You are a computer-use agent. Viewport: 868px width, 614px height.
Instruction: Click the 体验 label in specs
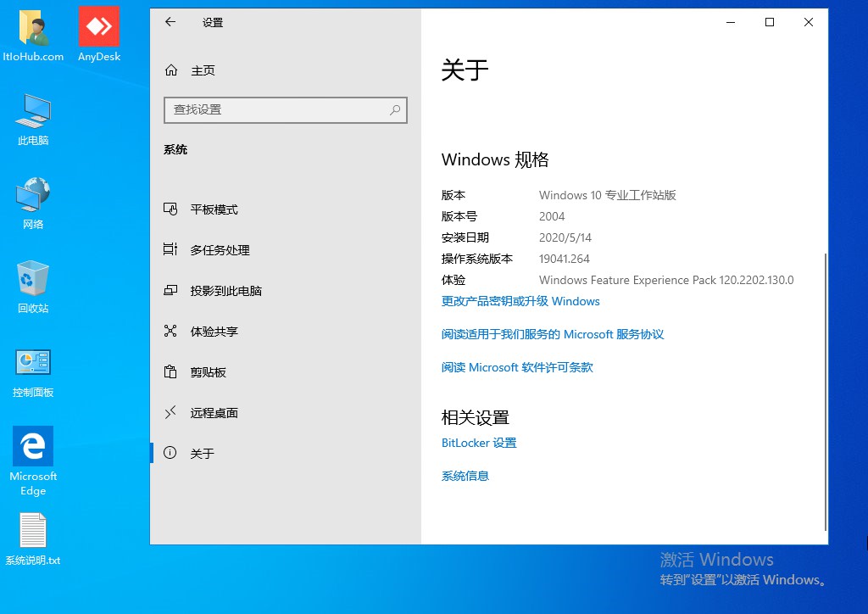point(453,280)
